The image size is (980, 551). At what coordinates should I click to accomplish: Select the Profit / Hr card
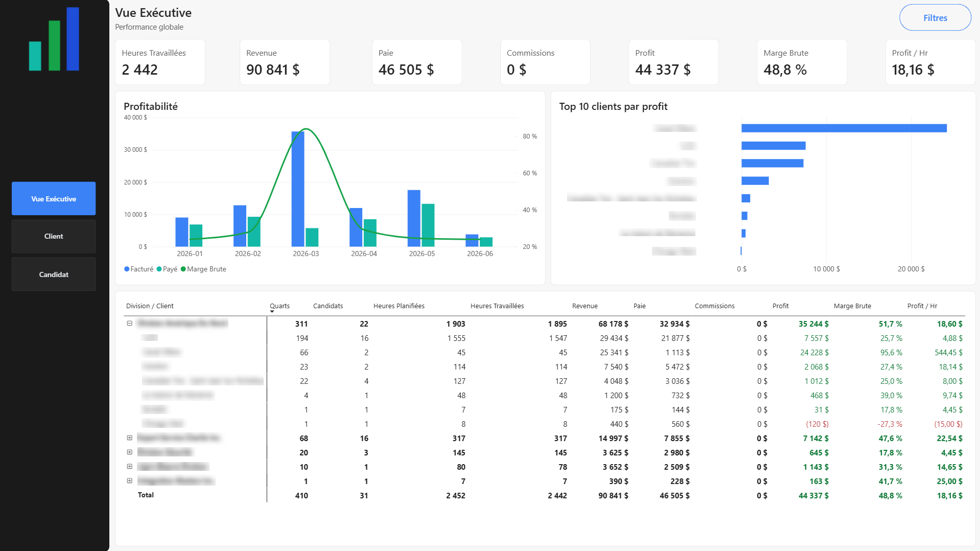(930, 62)
